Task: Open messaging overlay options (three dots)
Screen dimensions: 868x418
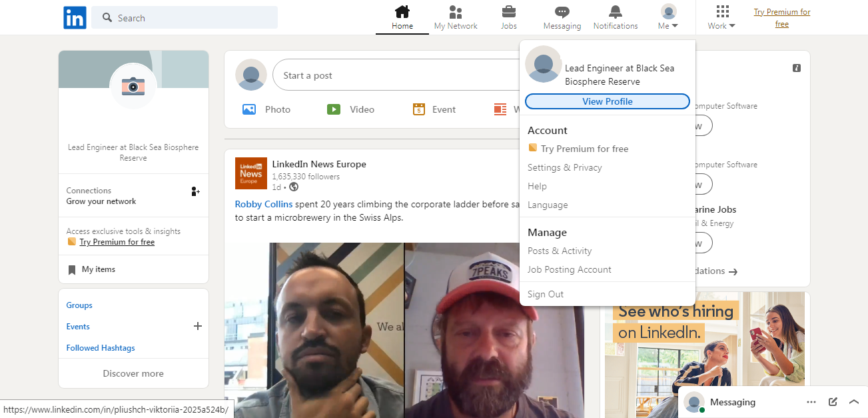Action: 811,402
